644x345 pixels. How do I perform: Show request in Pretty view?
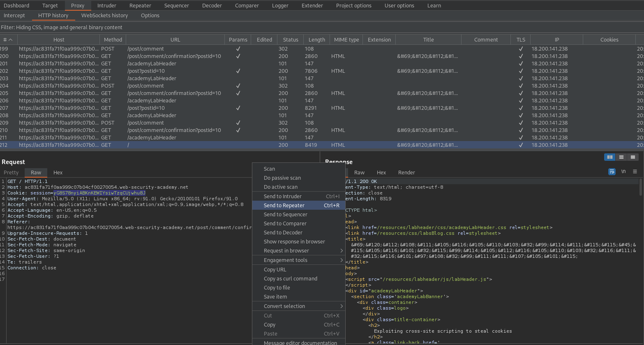point(12,173)
